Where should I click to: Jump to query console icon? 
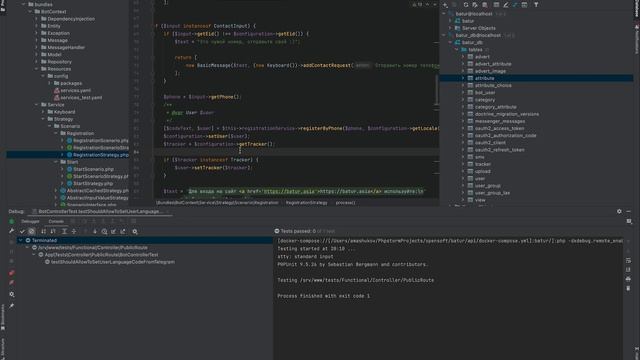tap(515, 5)
